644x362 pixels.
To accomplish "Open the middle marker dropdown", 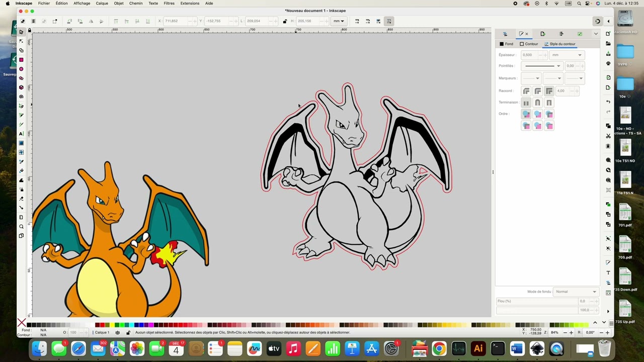I will [553, 78].
